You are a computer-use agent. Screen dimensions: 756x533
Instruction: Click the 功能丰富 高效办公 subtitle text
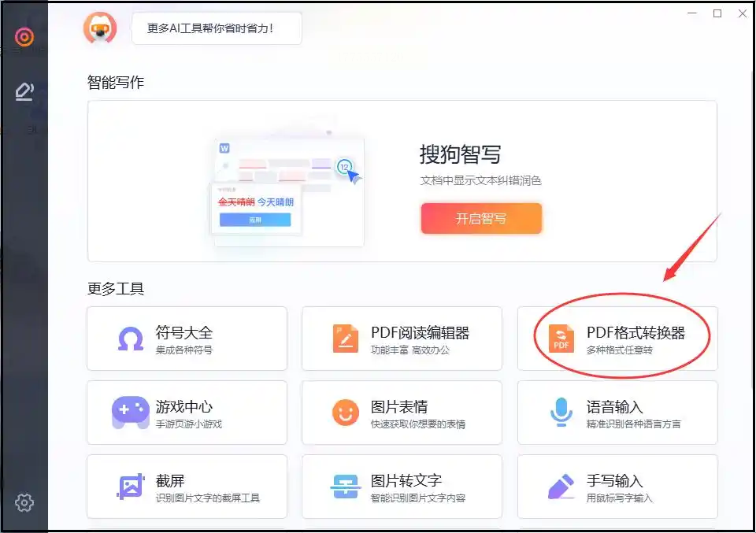pyautogui.click(x=409, y=350)
